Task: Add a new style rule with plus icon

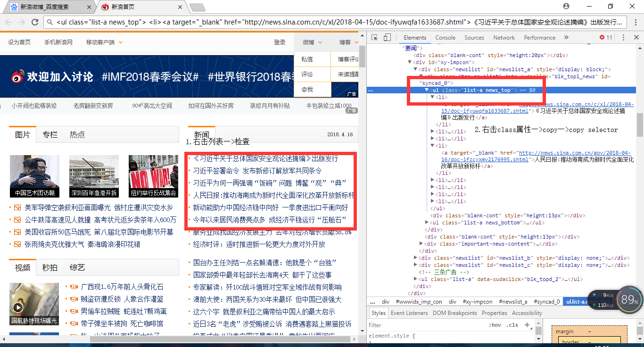Action: coord(527,325)
